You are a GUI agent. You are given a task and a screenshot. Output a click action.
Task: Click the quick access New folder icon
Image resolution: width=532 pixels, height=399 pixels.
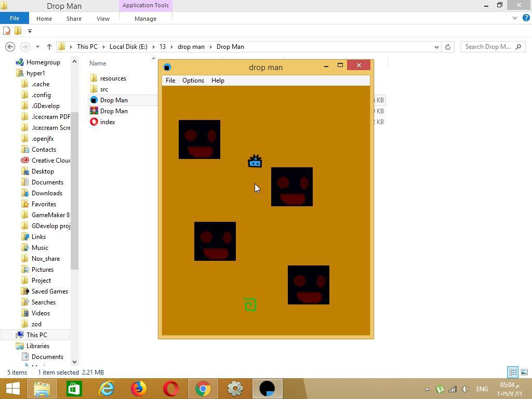tap(18, 31)
